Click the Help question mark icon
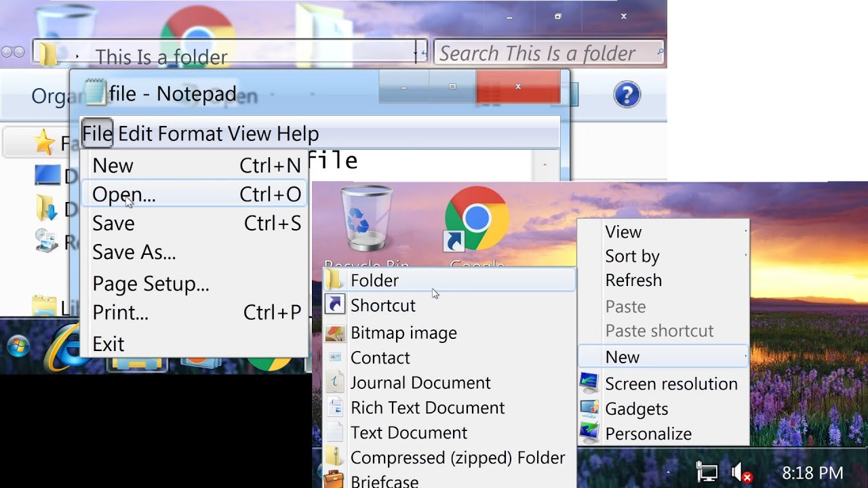The image size is (868, 488). click(x=627, y=95)
